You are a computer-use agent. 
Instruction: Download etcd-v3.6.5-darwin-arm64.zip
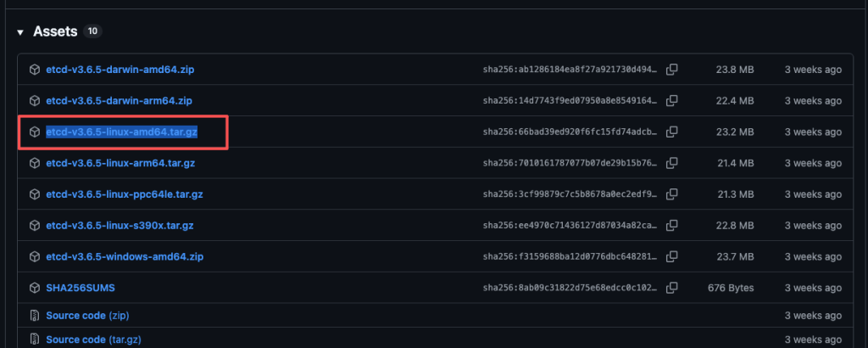(119, 101)
